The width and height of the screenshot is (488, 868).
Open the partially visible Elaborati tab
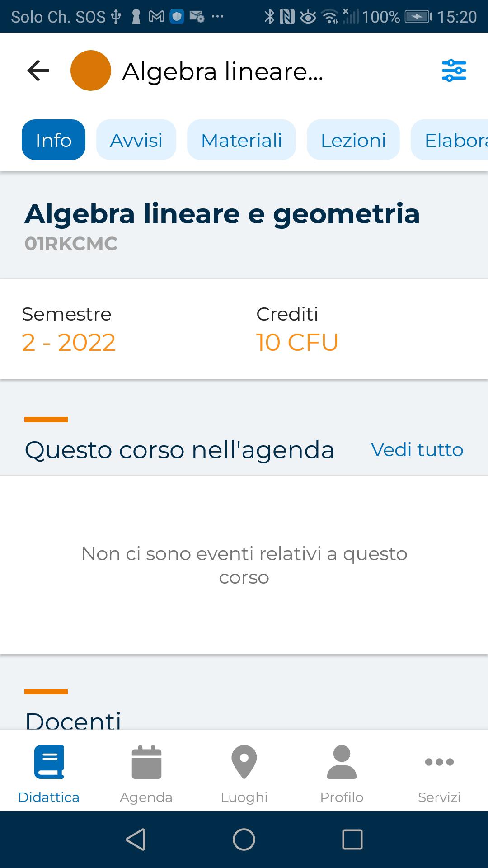[449, 140]
